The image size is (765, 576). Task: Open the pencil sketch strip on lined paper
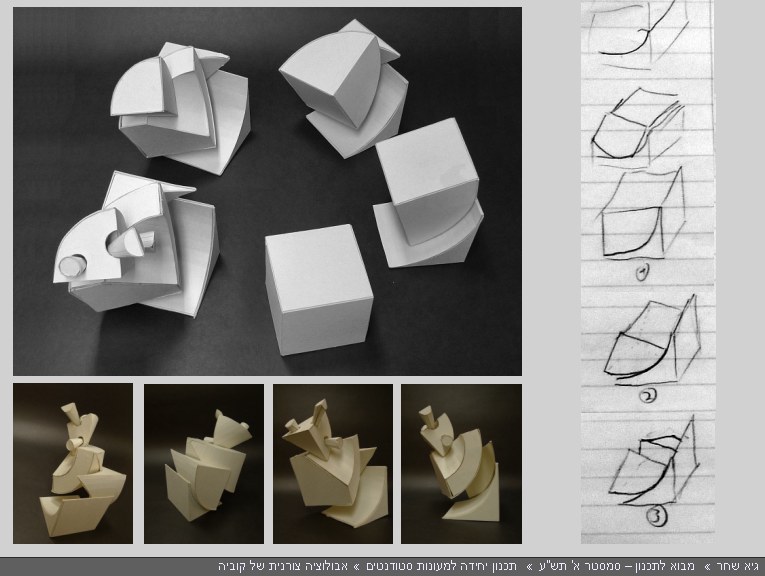click(647, 272)
